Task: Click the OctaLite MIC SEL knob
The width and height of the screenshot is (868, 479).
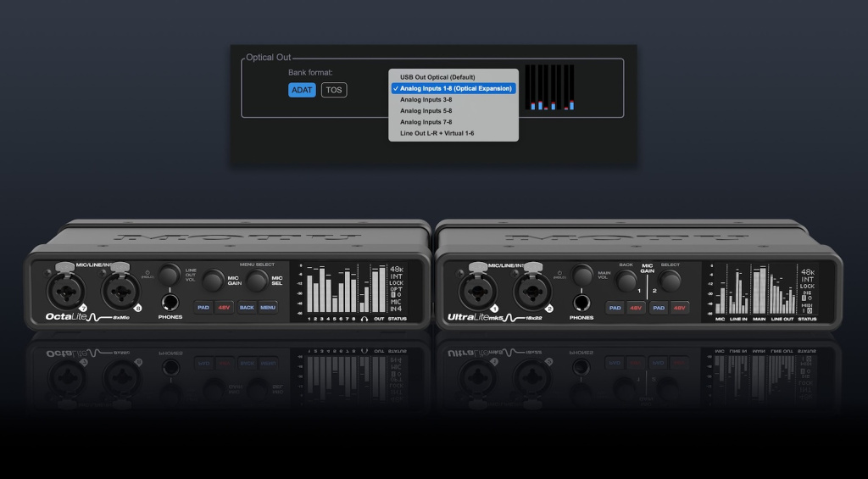Action: (257, 281)
